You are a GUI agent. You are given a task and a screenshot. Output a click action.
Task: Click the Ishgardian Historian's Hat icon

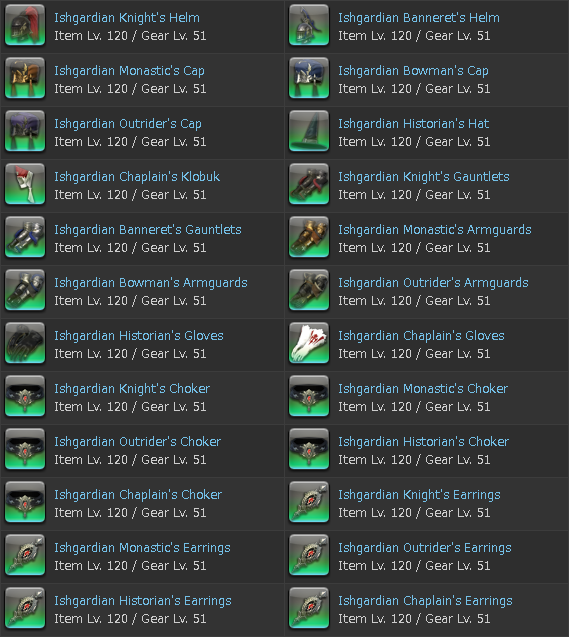pos(309,131)
